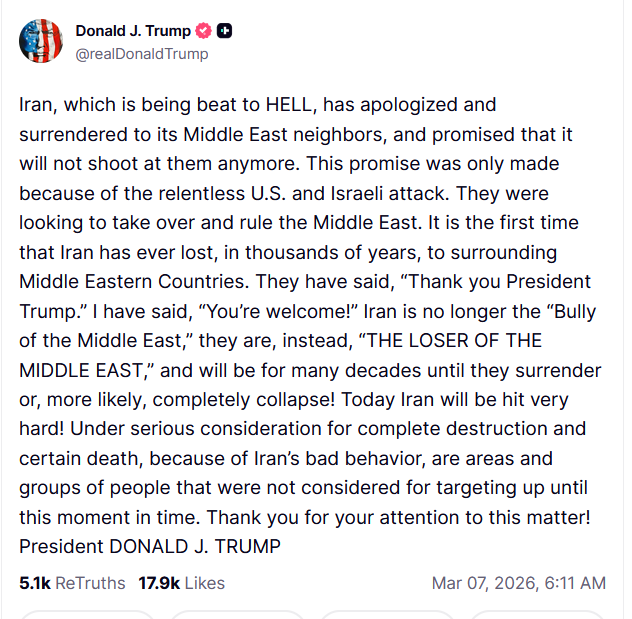Click the second action button below Likes count

(x=236, y=614)
